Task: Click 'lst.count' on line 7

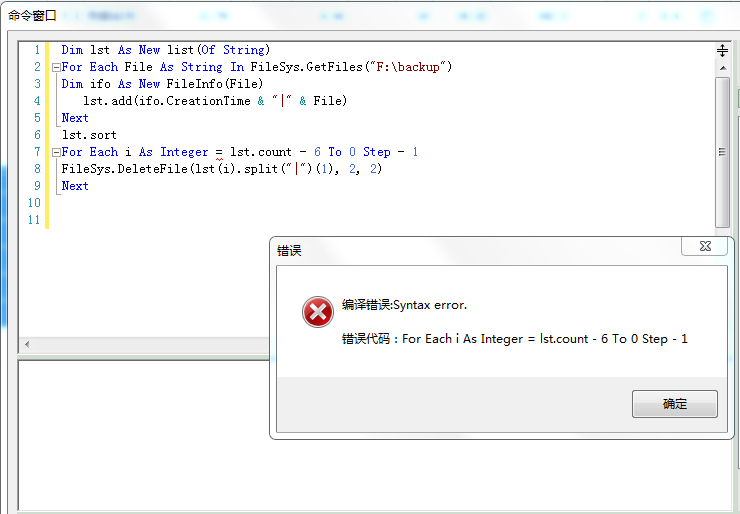Action: [261, 152]
